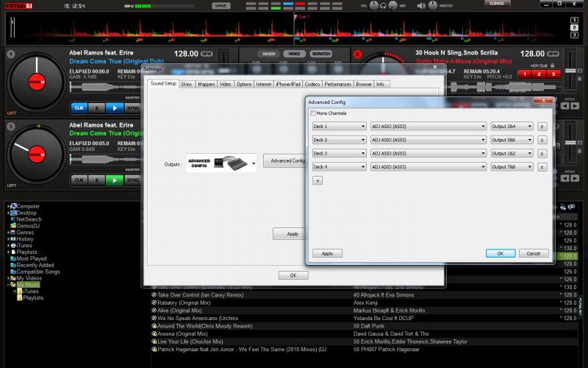Switch to the Sound Setup tab

point(163,84)
